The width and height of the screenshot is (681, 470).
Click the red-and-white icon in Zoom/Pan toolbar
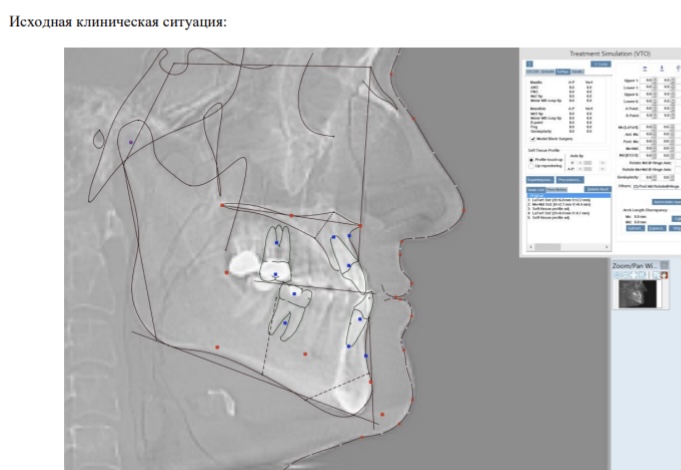point(664,275)
